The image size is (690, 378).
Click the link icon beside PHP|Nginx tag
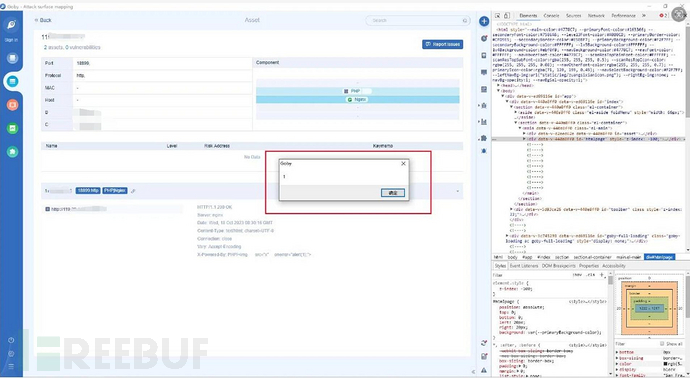coord(133,191)
